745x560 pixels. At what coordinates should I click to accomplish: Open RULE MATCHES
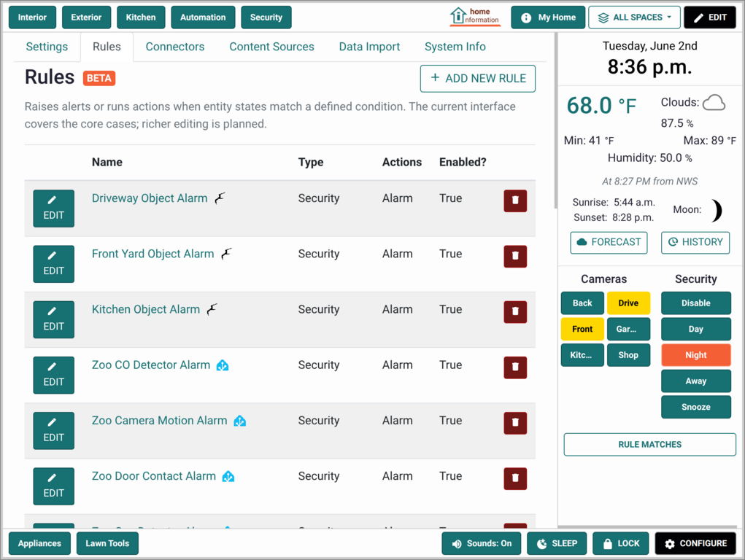pos(649,445)
